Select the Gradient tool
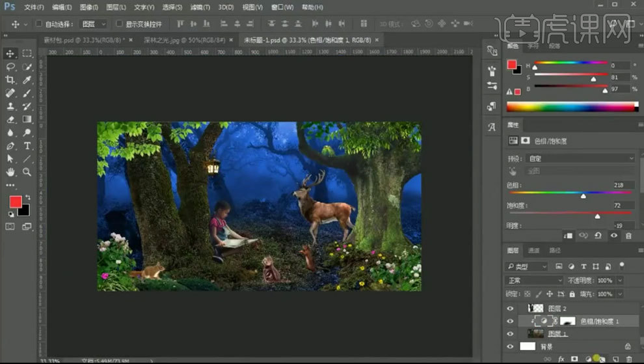 coord(27,119)
